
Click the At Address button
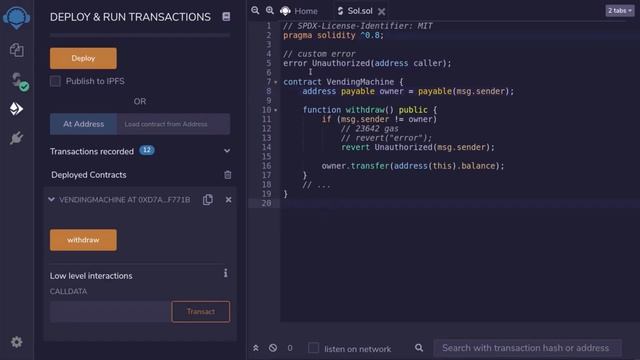tap(83, 124)
